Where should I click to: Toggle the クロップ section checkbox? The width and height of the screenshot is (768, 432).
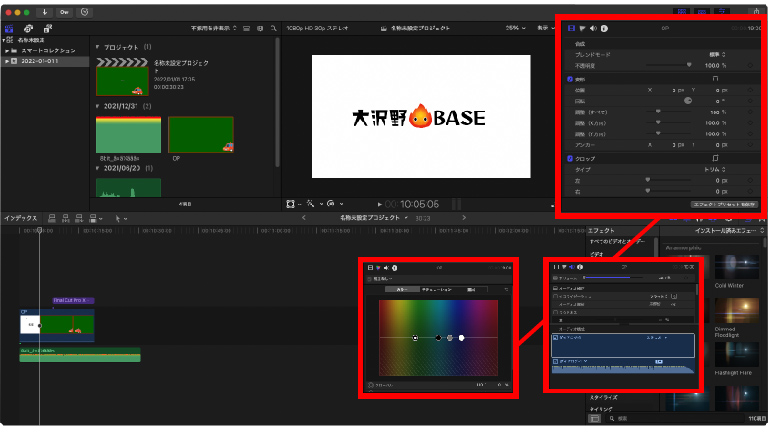570,159
